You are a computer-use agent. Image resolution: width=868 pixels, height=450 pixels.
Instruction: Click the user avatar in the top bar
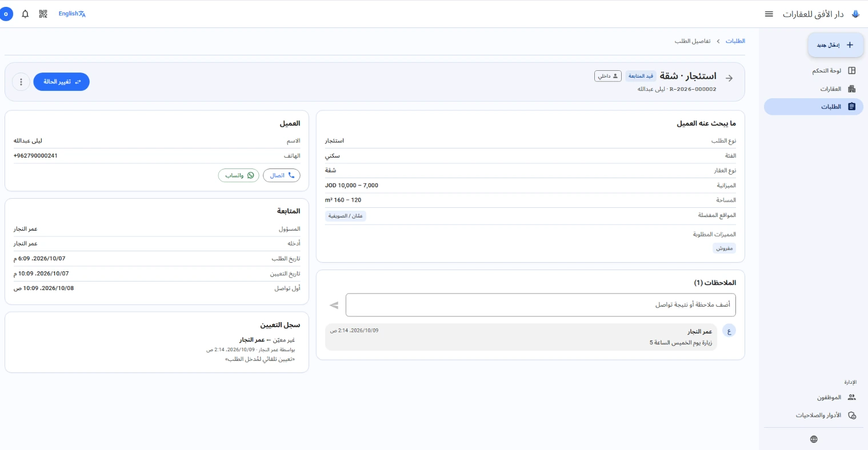coord(6,14)
